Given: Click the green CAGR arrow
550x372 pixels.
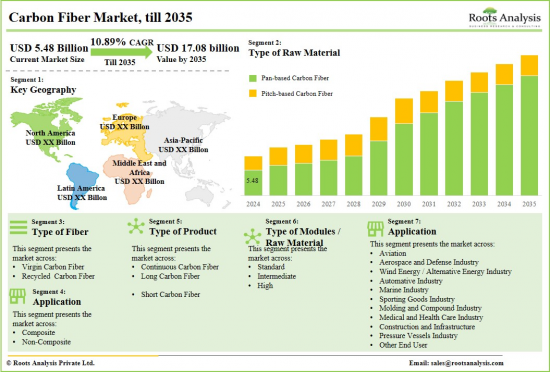Looking at the screenshot, I should [x=122, y=52].
